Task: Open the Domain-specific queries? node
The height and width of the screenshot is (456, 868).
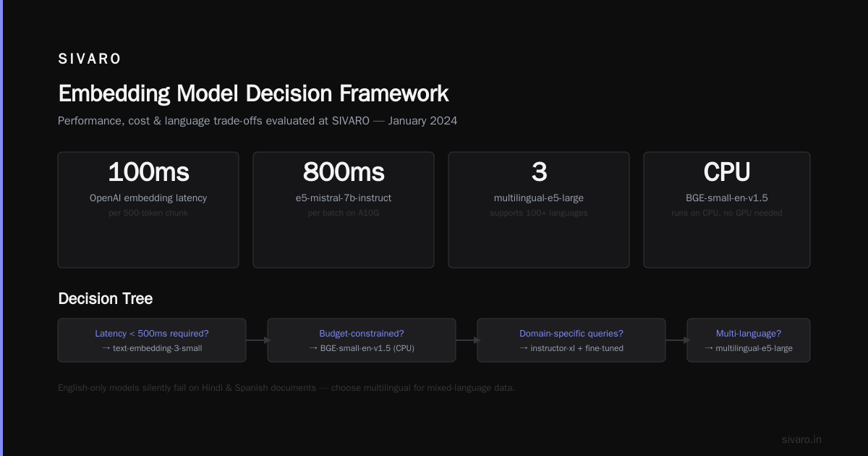Action: coord(571,340)
